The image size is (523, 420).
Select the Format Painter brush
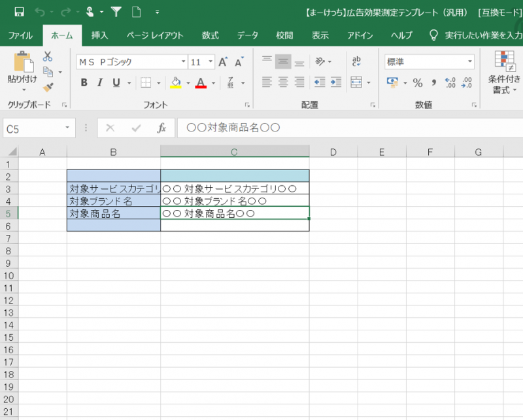pyautogui.click(x=48, y=87)
